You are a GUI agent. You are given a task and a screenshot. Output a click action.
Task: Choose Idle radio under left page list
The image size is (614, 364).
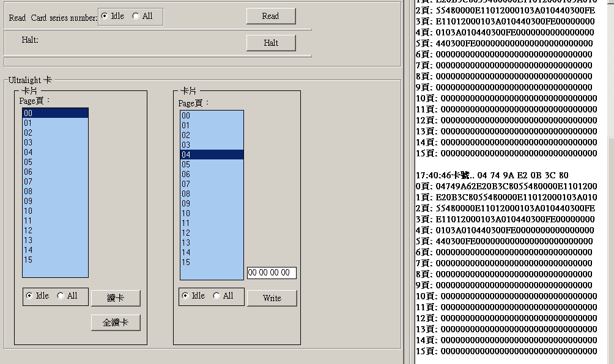point(30,296)
